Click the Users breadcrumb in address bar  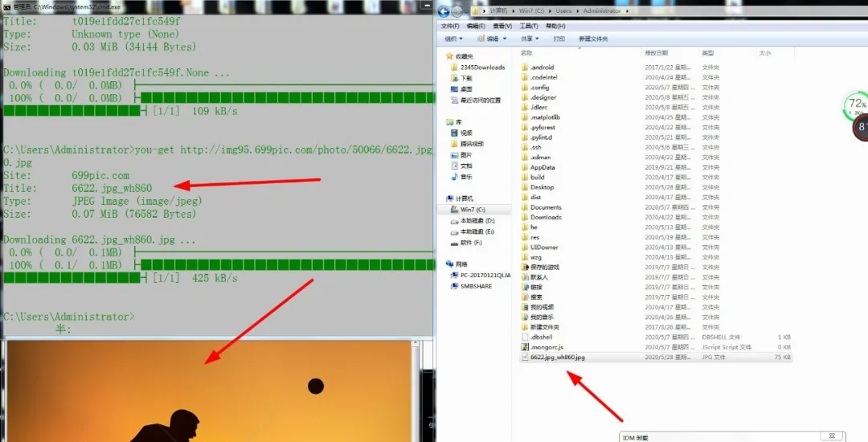pyautogui.click(x=563, y=11)
